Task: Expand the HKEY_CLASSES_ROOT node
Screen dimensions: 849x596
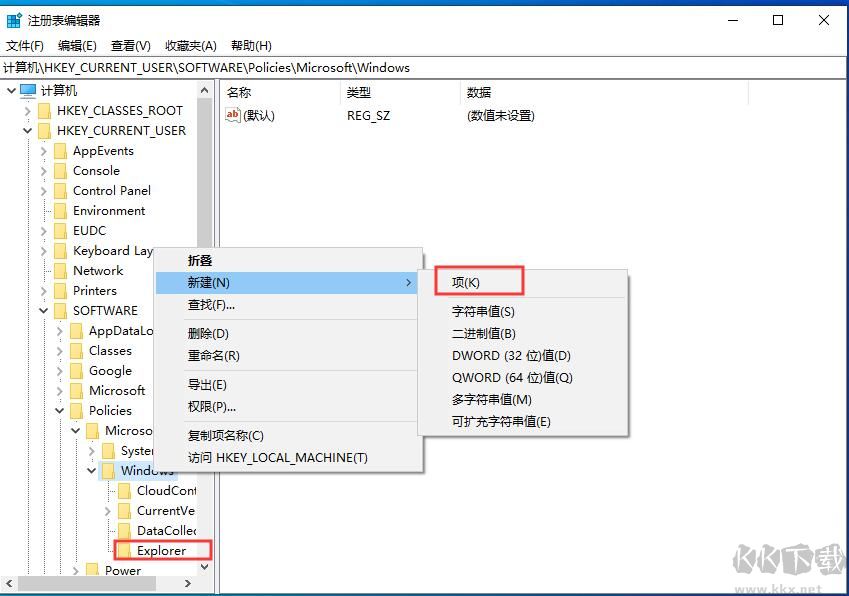Action: (x=27, y=110)
